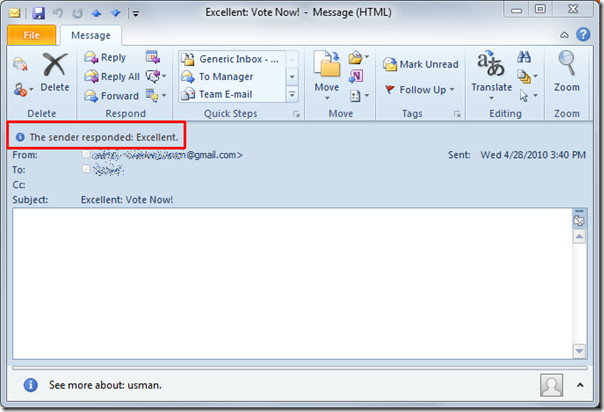Click the message body scroll down arrow

[x=579, y=351]
